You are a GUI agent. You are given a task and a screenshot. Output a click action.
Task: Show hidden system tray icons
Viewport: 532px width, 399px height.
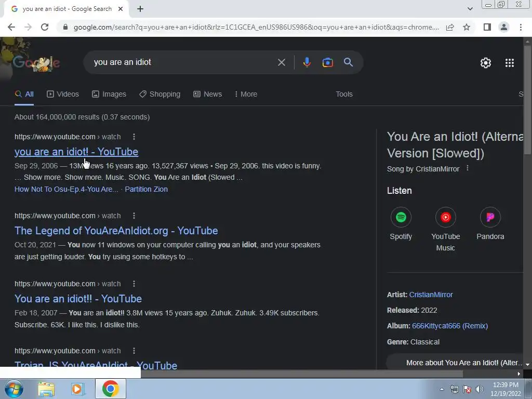pos(442,389)
